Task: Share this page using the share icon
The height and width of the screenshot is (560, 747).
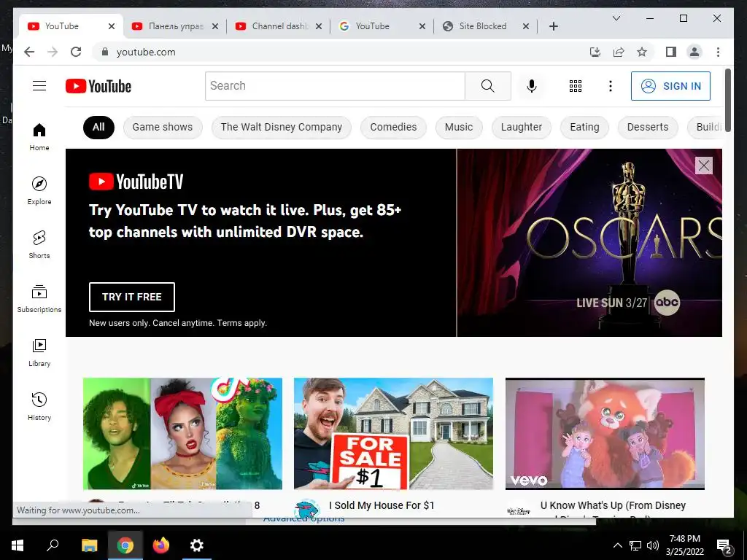Action: pos(619,52)
